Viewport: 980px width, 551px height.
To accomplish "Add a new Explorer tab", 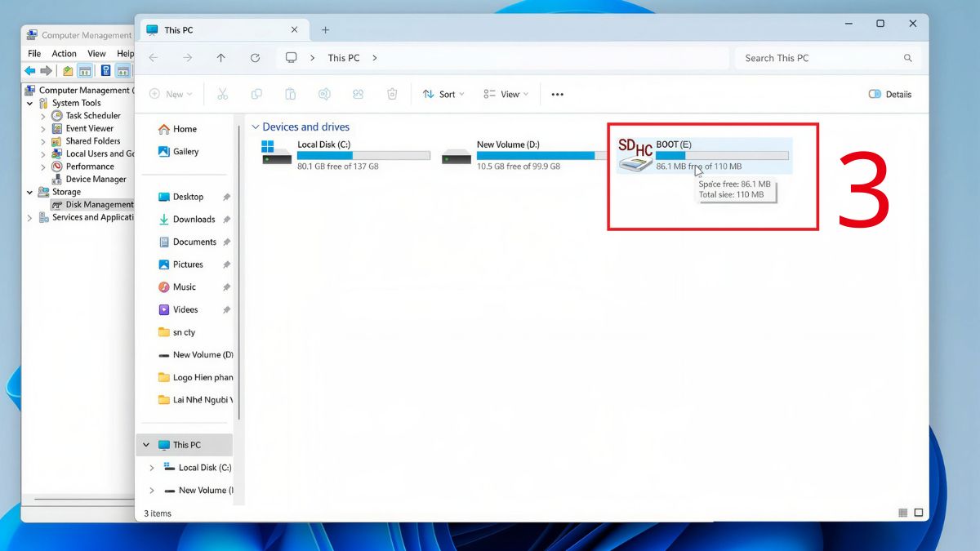I will click(x=325, y=30).
